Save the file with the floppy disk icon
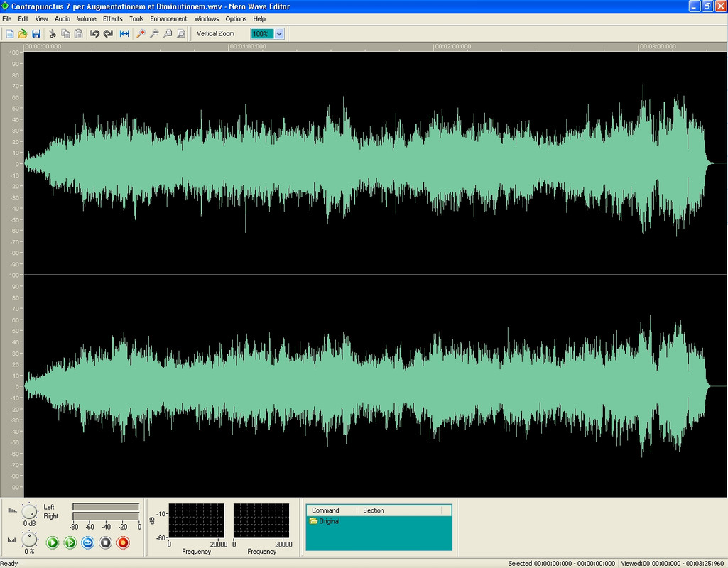728x568 pixels. (36, 34)
